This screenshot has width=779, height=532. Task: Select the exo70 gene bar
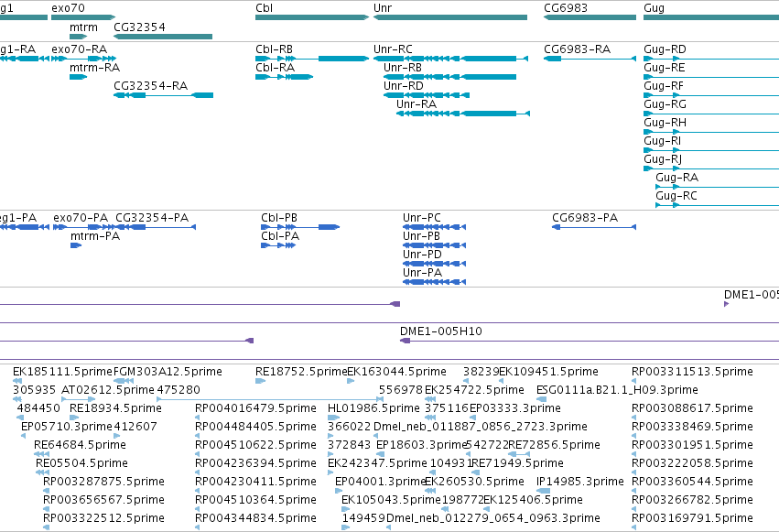tap(83, 17)
